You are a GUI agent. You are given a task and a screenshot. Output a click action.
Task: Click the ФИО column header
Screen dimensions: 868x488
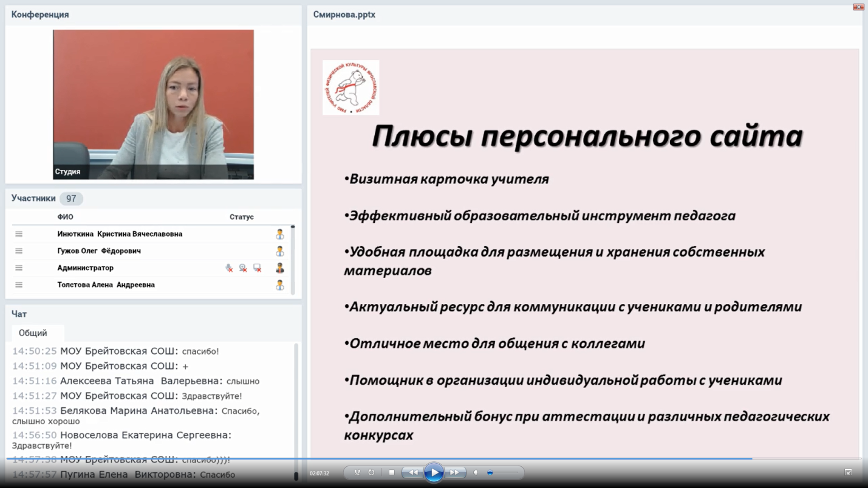coord(65,217)
